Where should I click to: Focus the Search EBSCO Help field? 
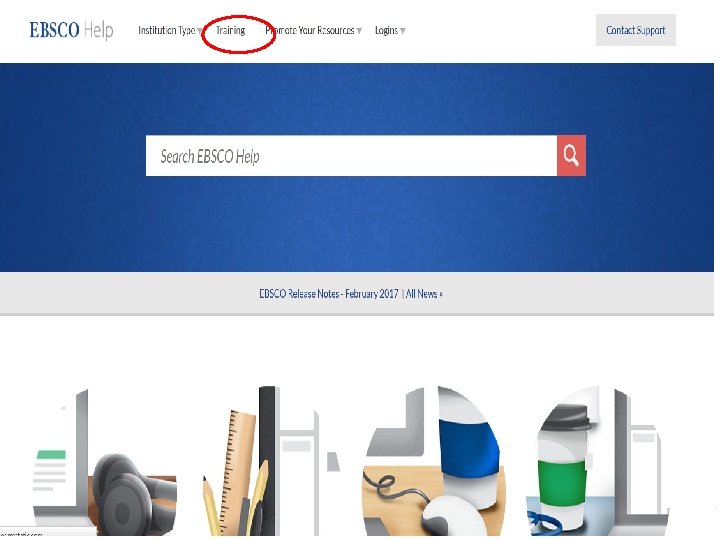tap(351, 156)
